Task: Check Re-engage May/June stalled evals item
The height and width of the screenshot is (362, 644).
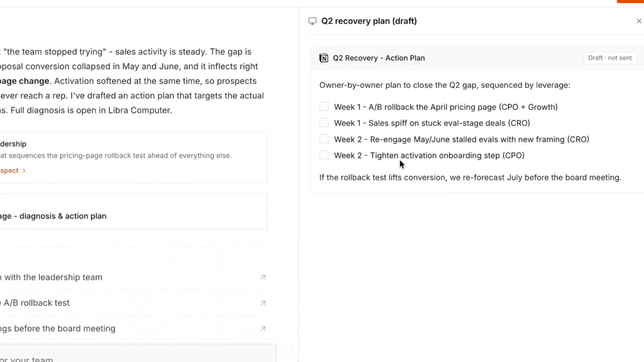Action: [324, 139]
